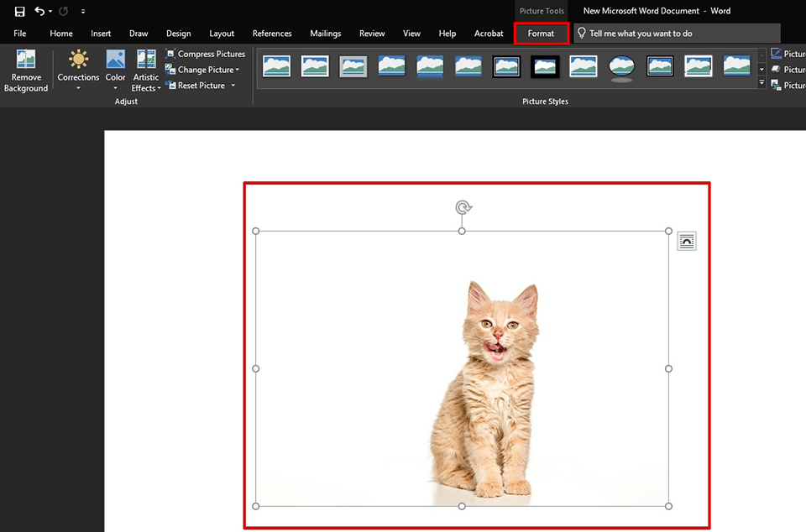Open the Corrections brightness tool

78,60
